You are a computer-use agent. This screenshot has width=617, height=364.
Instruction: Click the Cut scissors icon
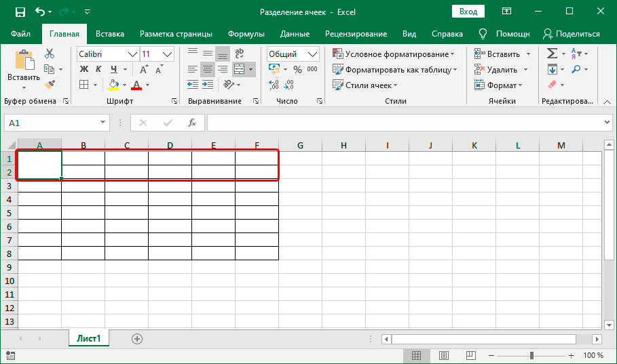(50, 54)
